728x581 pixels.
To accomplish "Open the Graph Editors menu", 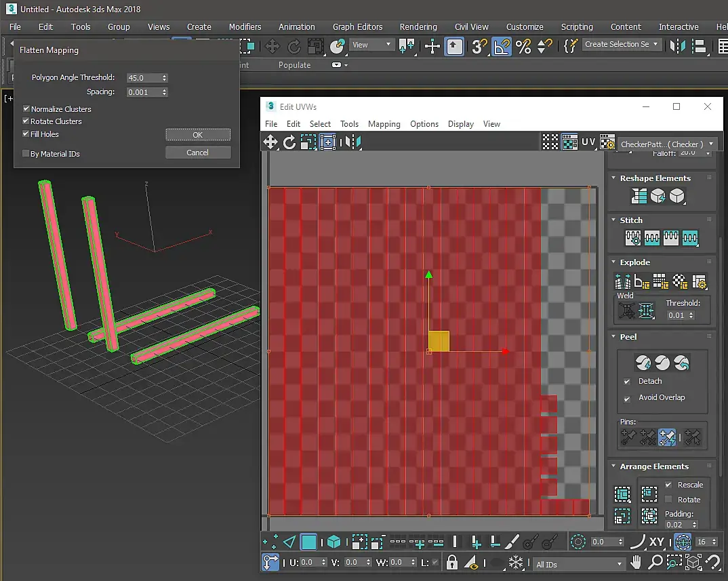I will tap(357, 27).
